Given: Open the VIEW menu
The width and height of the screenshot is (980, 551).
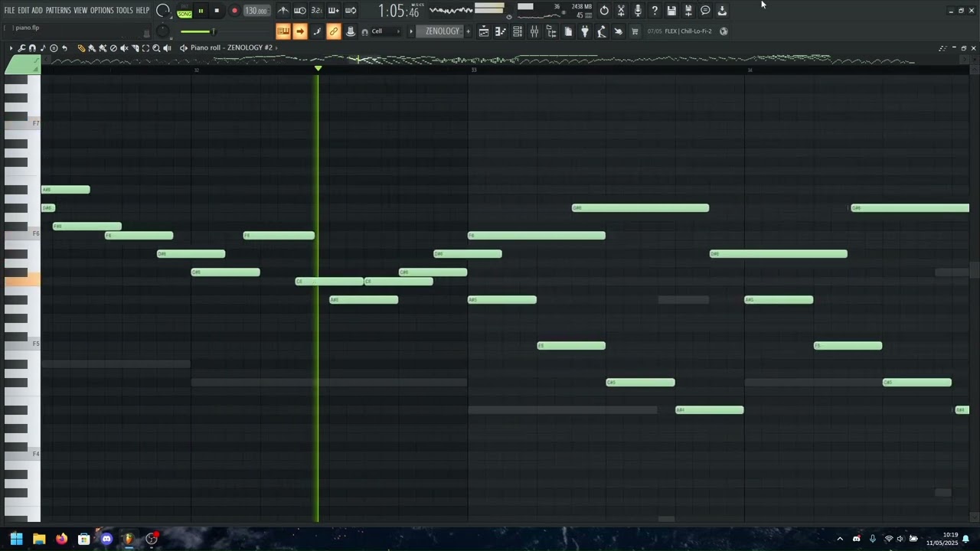Looking at the screenshot, I should [x=80, y=11].
